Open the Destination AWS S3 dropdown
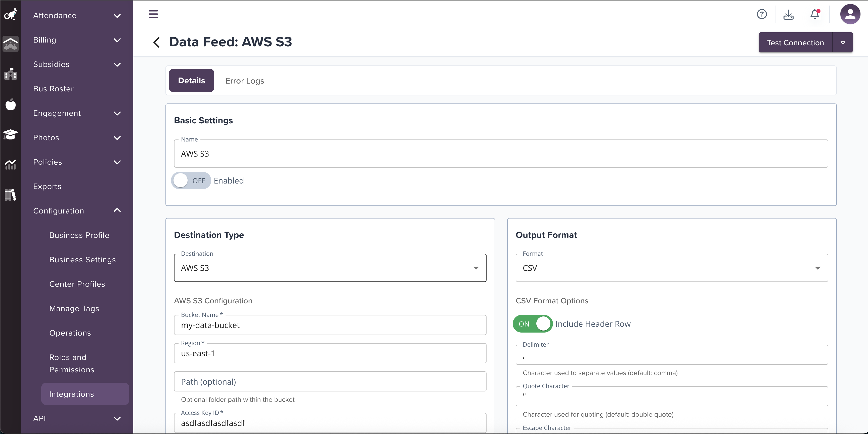Viewport: 868px width, 434px height. 330,268
